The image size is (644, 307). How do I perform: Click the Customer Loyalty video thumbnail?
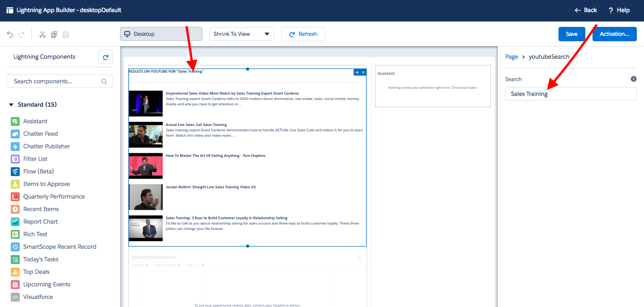click(x=146, y=228)
